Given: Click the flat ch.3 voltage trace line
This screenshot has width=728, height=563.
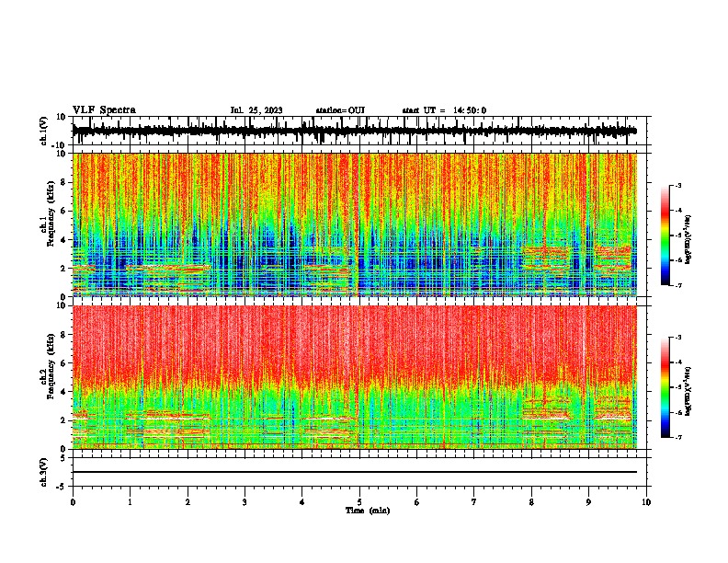Looking at the screenshot, I should tap(355, 472).
